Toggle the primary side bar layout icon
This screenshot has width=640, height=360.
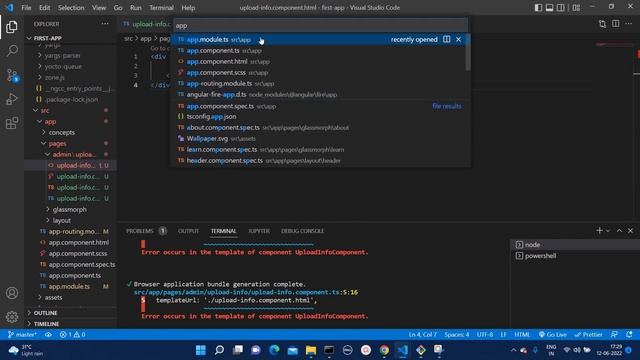coord(538,7)
